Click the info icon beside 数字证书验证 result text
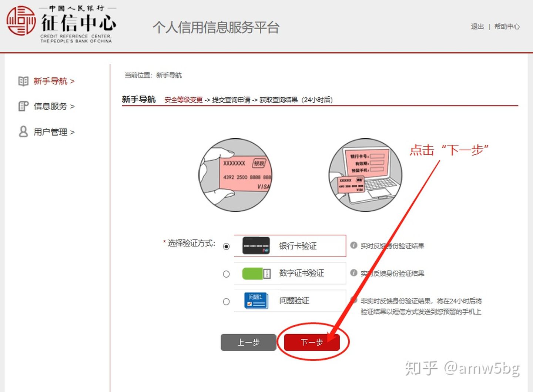The width and height of the screenshot is (533, 392). click(353, 273)
